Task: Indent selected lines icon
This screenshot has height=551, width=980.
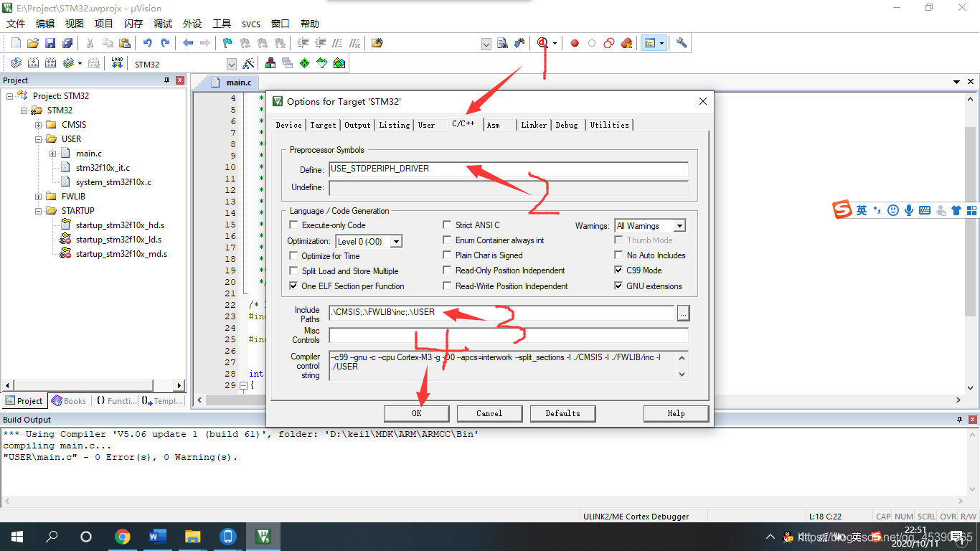Action: 303,43
